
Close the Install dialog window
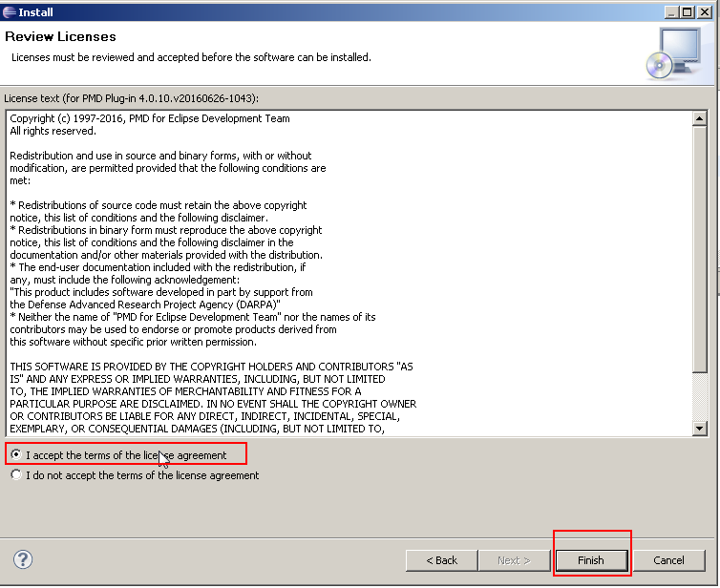[x=704, y=12]
